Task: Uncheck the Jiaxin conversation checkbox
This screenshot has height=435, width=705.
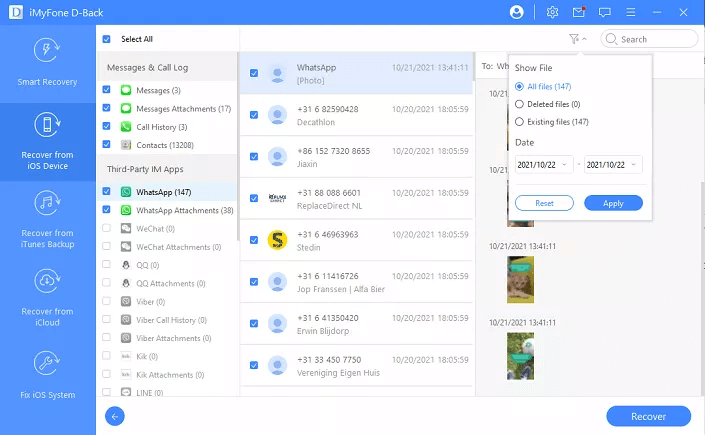Action: click(254, 157)
